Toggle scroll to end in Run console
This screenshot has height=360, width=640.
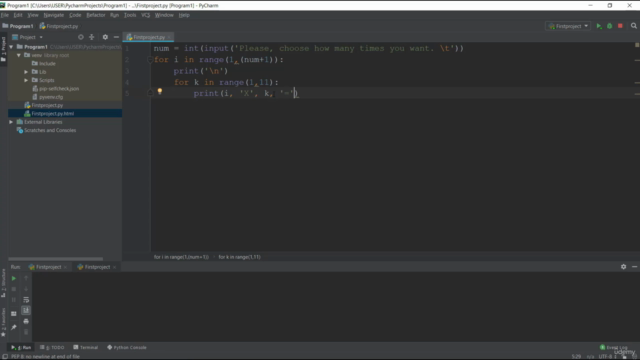[x=26, y=310]
